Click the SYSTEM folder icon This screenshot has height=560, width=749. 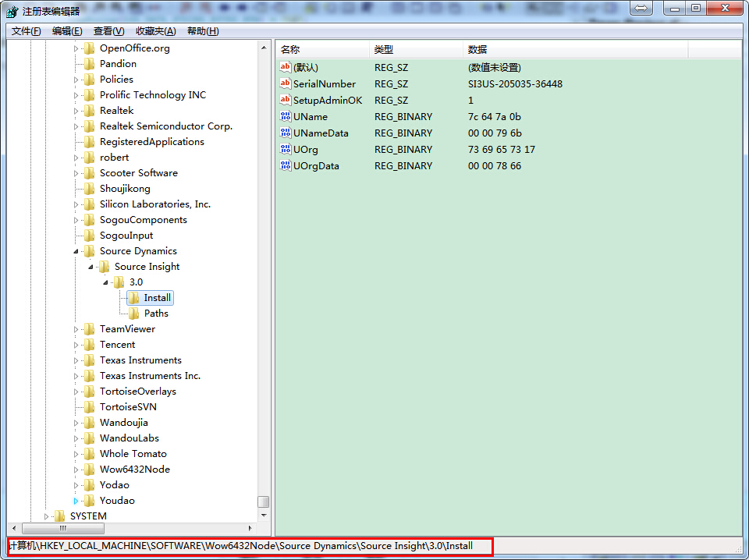[60, 516]
